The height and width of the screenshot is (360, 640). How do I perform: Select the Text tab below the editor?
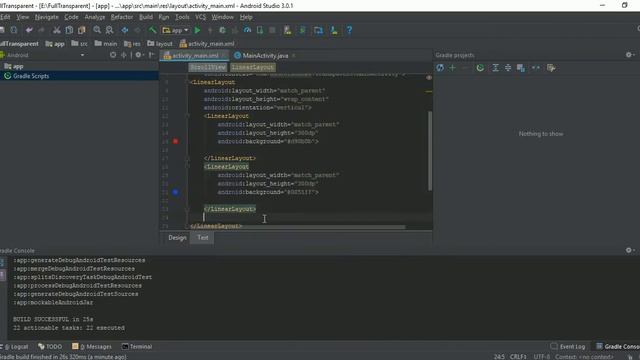tap(203, 238)
